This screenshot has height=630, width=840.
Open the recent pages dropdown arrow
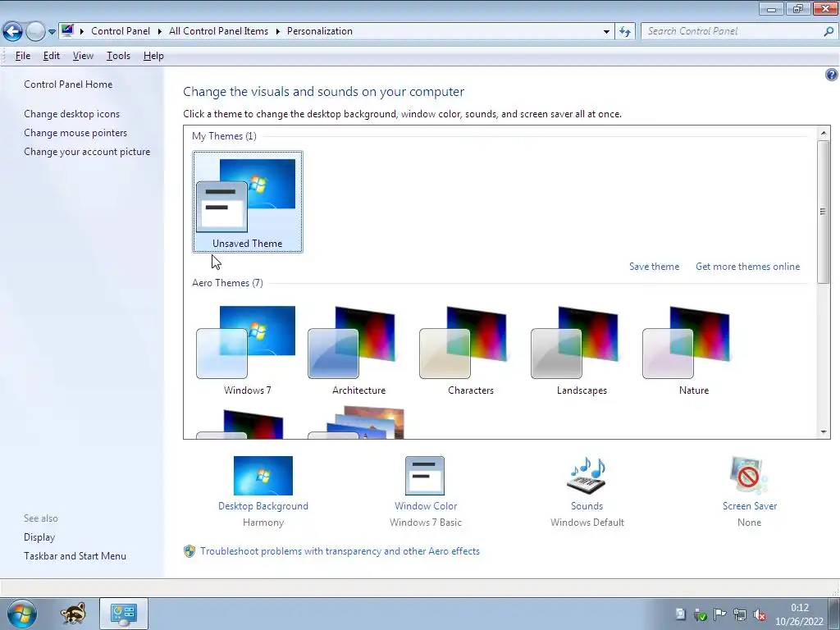tap(52, 32)
